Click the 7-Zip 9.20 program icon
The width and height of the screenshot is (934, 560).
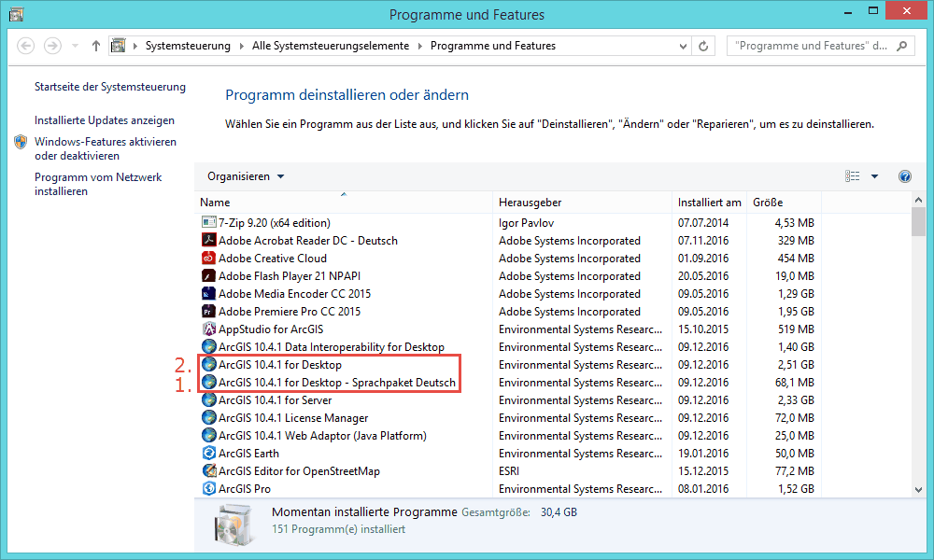tap(209, 223)
